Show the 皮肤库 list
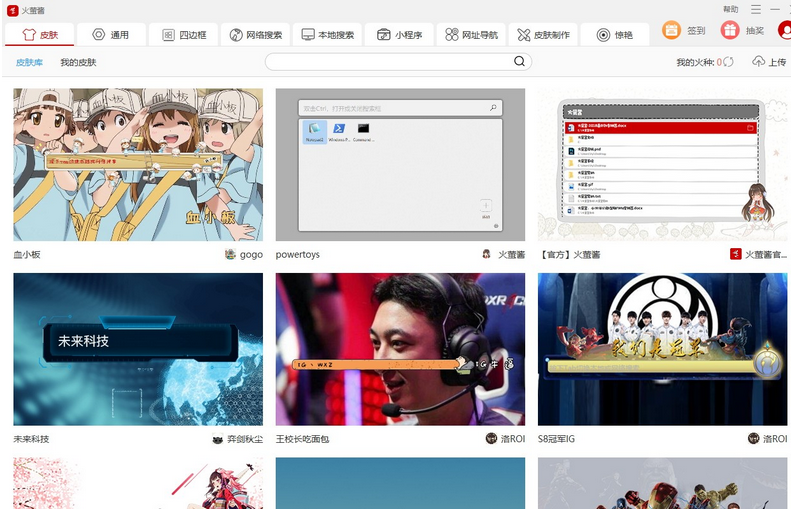This screenshot has height=509, width=791. [29, 62]
